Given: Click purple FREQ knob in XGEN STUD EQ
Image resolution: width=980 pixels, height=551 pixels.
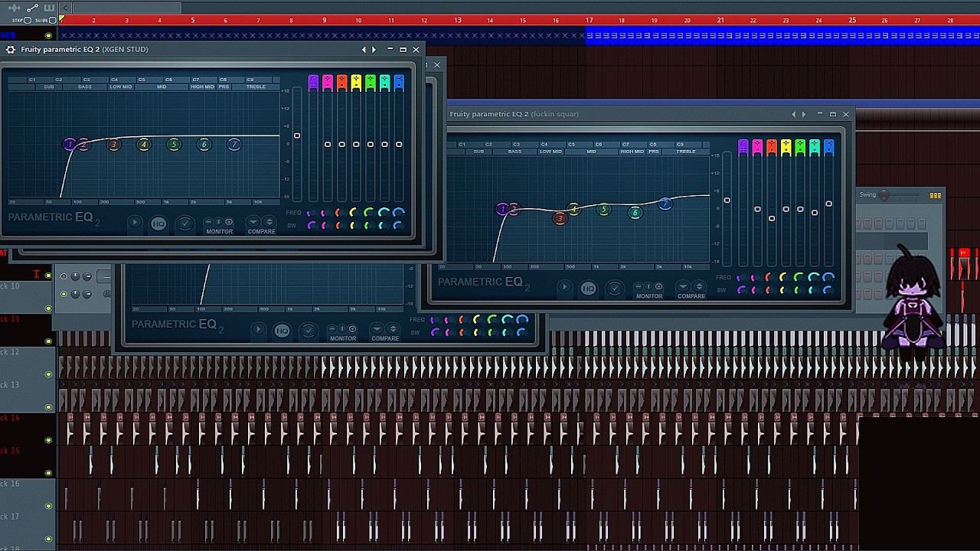Looking at the screenshot, I should 311,213.
